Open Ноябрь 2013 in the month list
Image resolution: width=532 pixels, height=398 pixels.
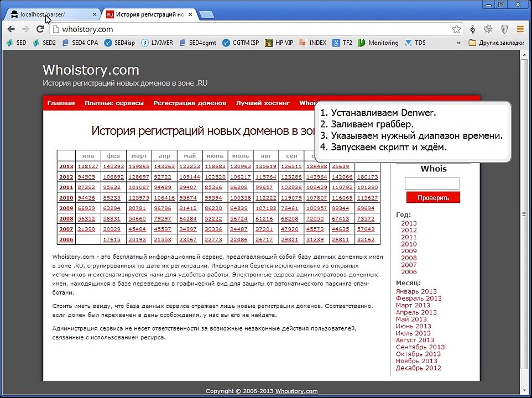pos(416,361)
